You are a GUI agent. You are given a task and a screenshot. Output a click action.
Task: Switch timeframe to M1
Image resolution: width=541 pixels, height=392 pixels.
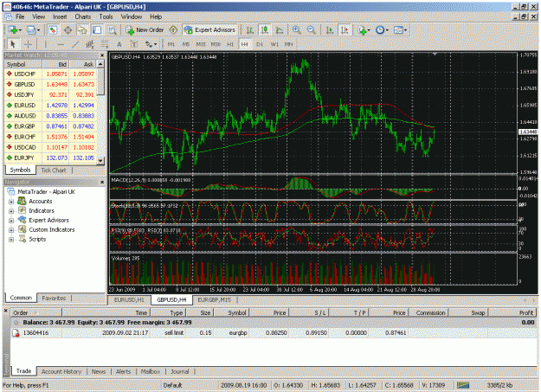pyautogui.click(x=171, y=44)
